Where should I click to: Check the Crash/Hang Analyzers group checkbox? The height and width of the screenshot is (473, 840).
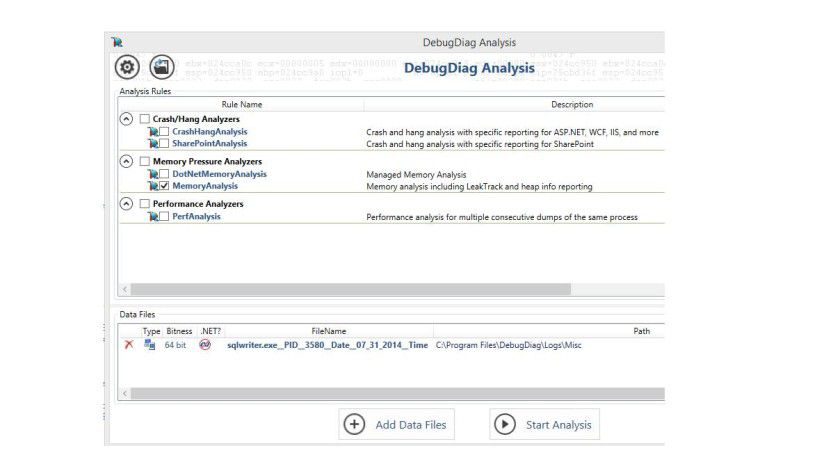click(145, 118)
